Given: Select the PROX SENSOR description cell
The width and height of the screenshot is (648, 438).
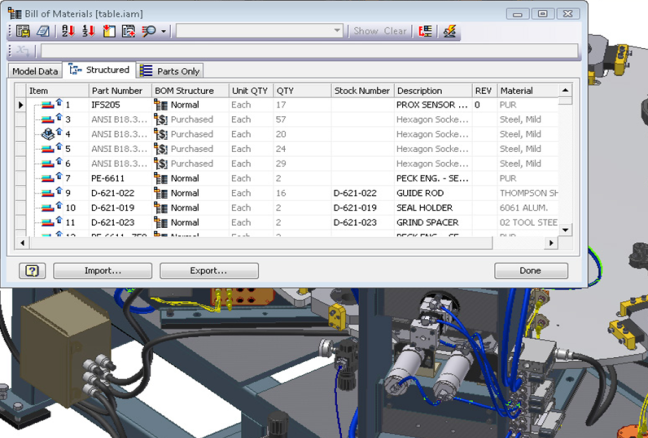Looking at the screenshot, I should coord(433,105).
